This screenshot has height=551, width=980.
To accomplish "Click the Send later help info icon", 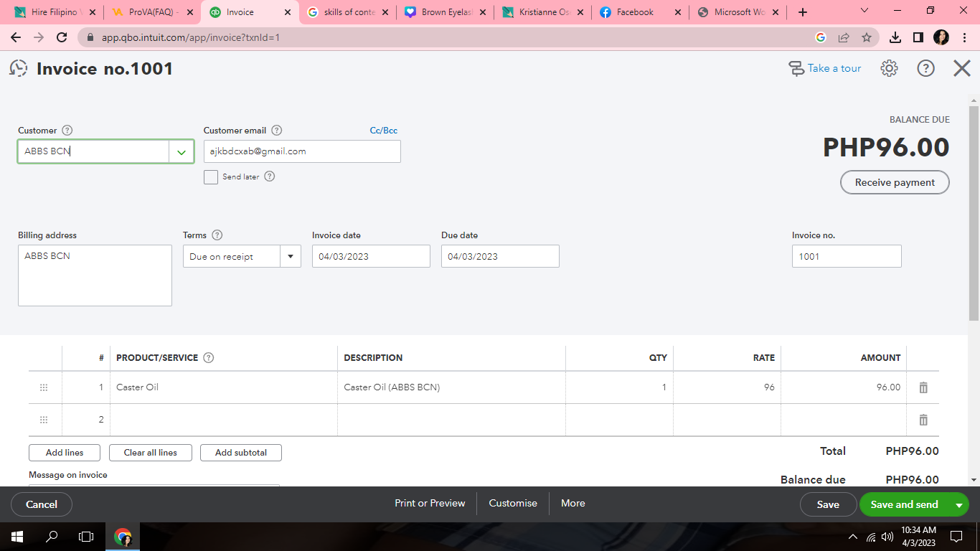I will [x=270, y=176].
